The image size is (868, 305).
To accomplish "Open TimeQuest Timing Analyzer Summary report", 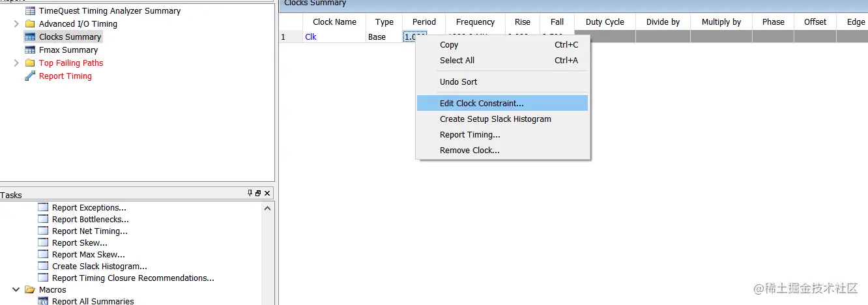I will (110, 11).
